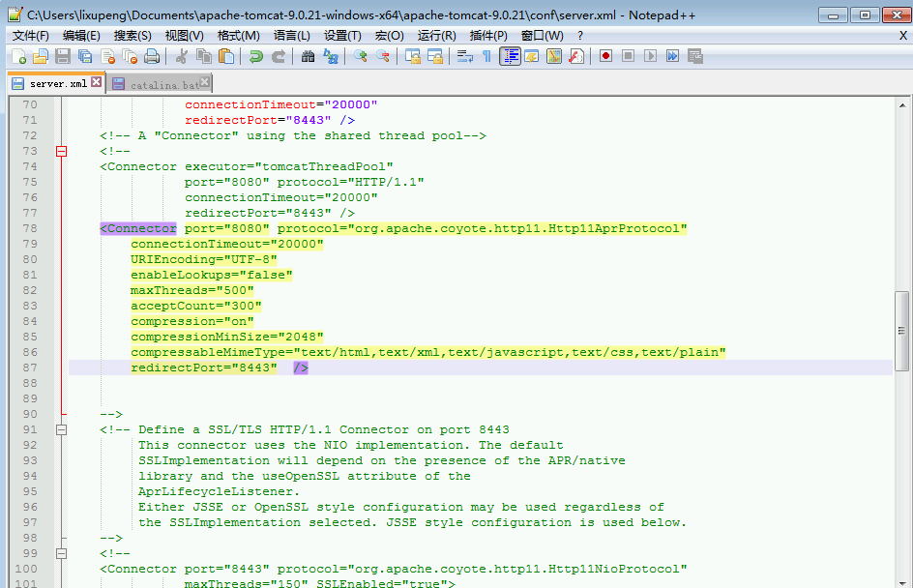913x588 pixels.
Task: Close current file via toolbar icon
Action: [x=107, y=56]
